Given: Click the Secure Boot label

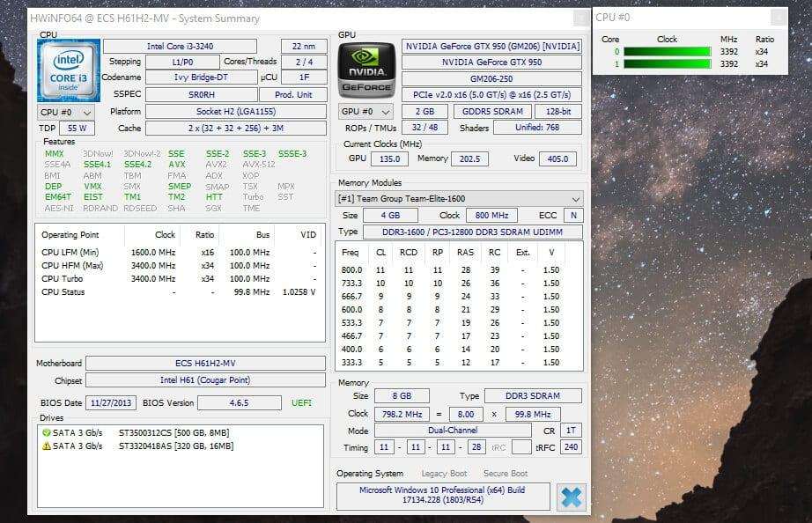Looking at the screenshot, I should pyautogui.click(x=506, y=474).
